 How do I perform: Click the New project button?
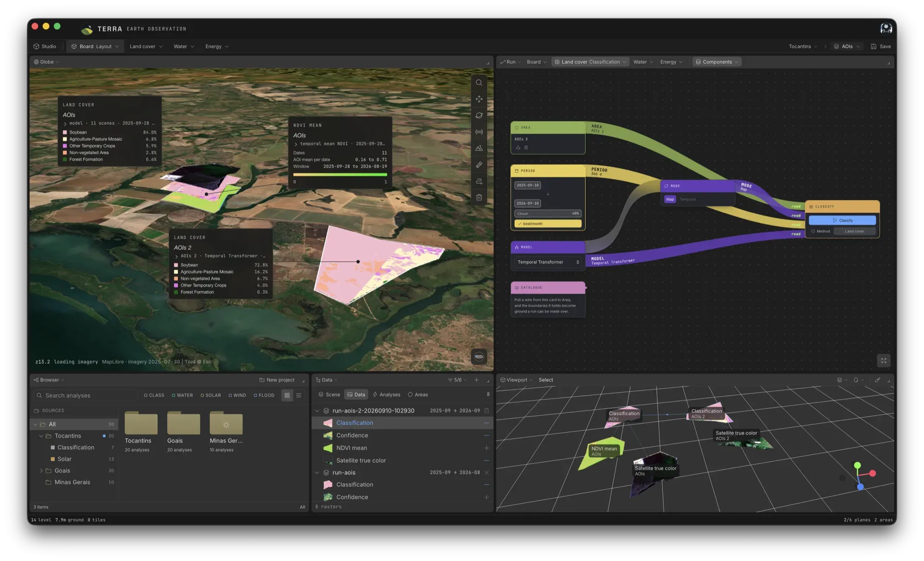point(277,380)
